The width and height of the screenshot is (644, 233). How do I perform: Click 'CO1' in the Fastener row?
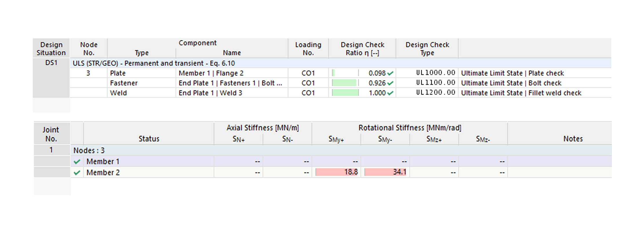click(x=308, y=83)
